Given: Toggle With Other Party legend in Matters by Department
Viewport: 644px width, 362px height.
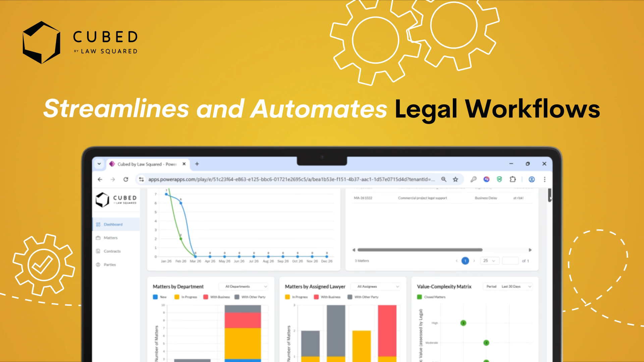Looking at the screenshot, I should [x=250, y=297].
